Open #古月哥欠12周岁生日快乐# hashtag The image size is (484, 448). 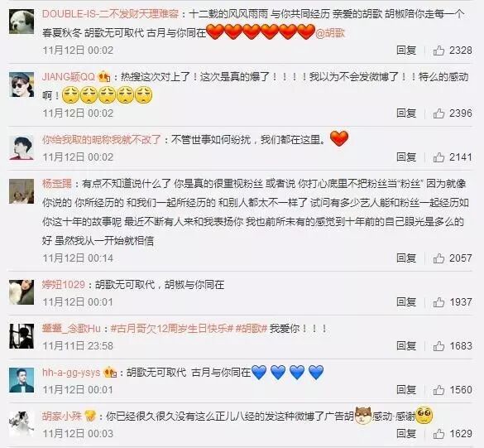(171, 329)
